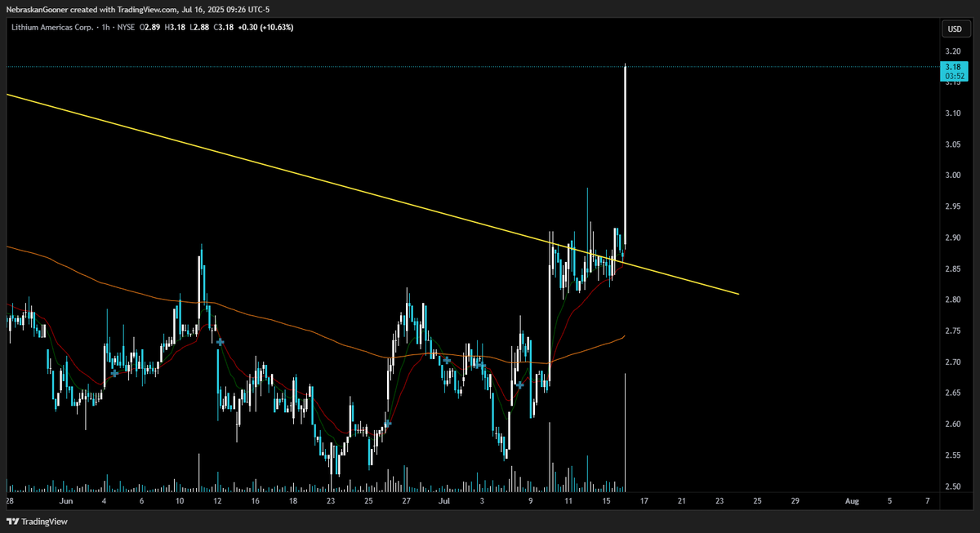The width and height of the screenshot is (980, 533).
Task: Click the 27 date label on time axis
Action: pos(406,502)
